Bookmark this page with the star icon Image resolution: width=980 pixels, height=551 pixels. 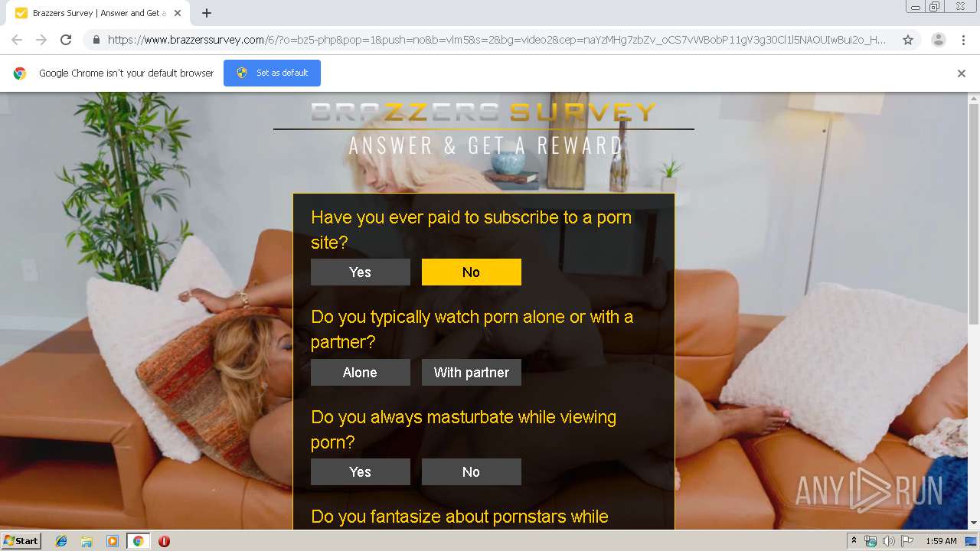(908, 40)
